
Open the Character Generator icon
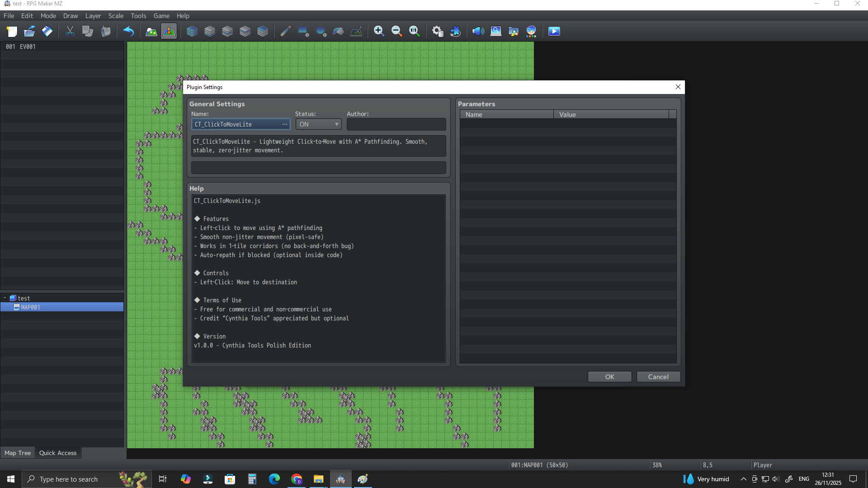pyautogui.click(x=531, y=31)
